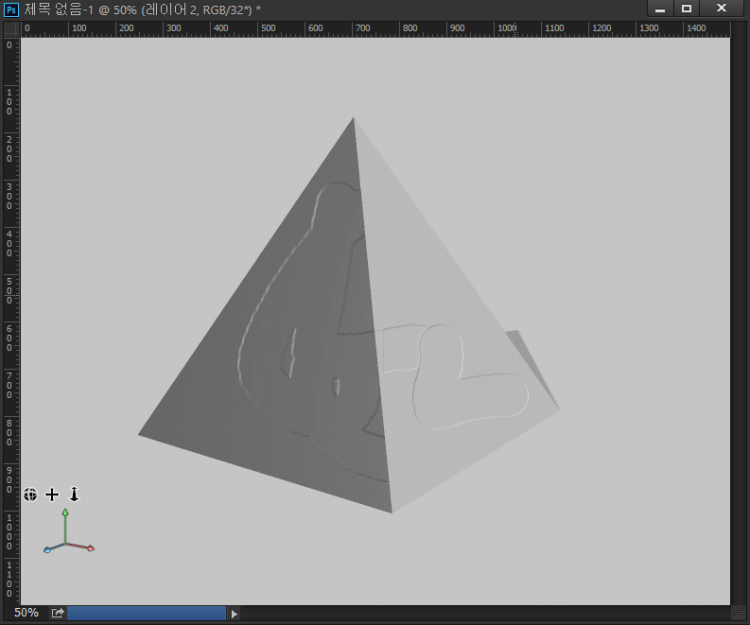The width and height of the screenshot is (750, 625).
Task: Click the vertical ruler along left edge
Action: click(10, 300)
